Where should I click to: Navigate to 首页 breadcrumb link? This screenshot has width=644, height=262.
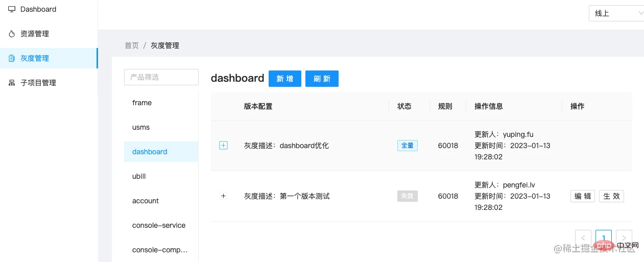click(132, 45)
